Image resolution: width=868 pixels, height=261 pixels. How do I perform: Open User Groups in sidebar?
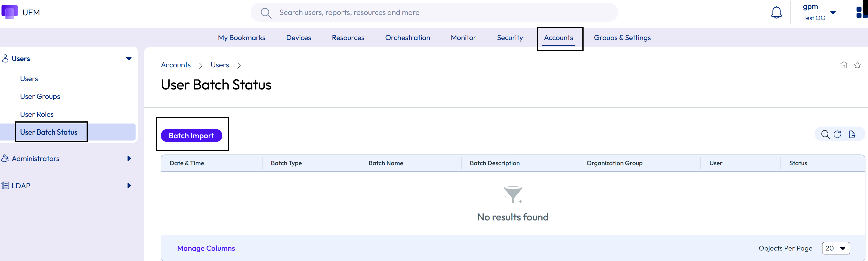(x=40, y=96)
